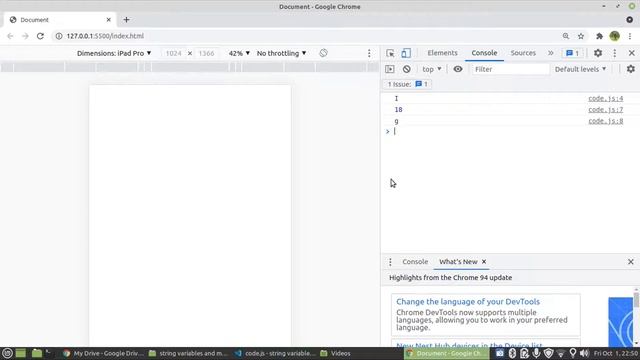Focus the console Filter field
Screen dimensions: 640x360
click(510, 69)
